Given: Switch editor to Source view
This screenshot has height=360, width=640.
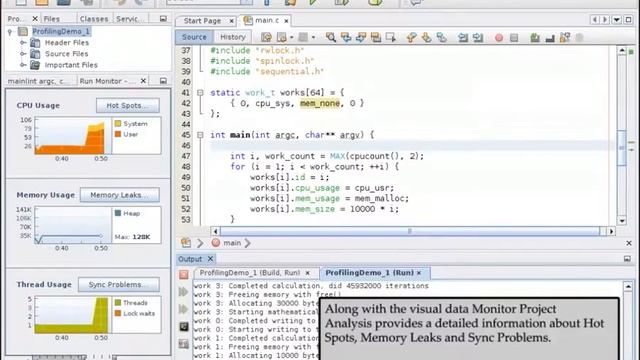Looking at the screenshot, I should point(194,37).
